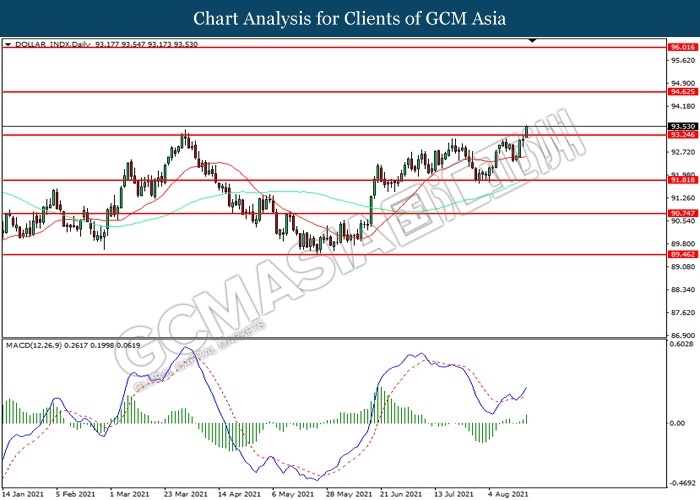Click the 0.6028 MACD scale value
Screen dimensions: 700x500
pos(683,345)
